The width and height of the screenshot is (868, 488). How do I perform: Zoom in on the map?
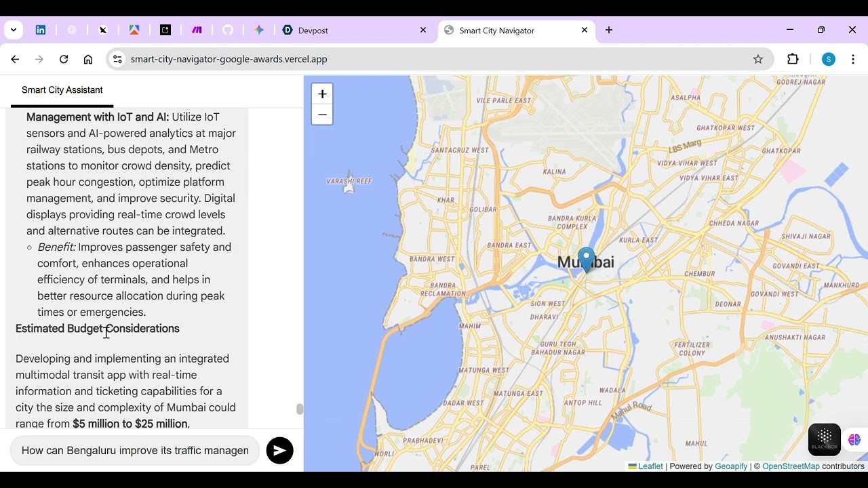(322, 94)
